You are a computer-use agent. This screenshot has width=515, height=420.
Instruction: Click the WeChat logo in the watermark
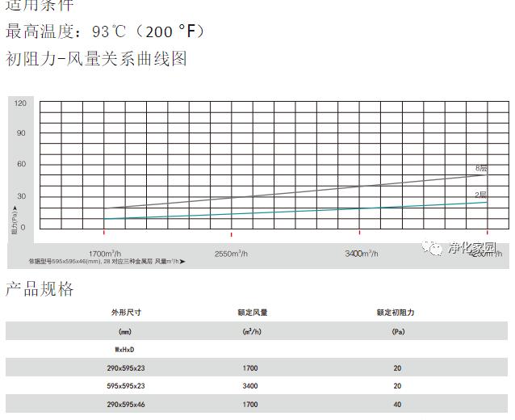(x=435, y=248)
